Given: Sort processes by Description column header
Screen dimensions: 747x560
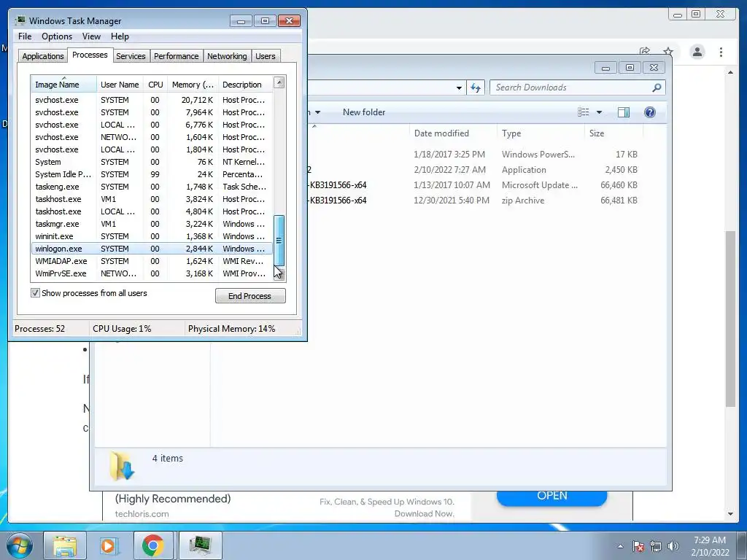Looking at the screenshot, I should coord(245,85).
